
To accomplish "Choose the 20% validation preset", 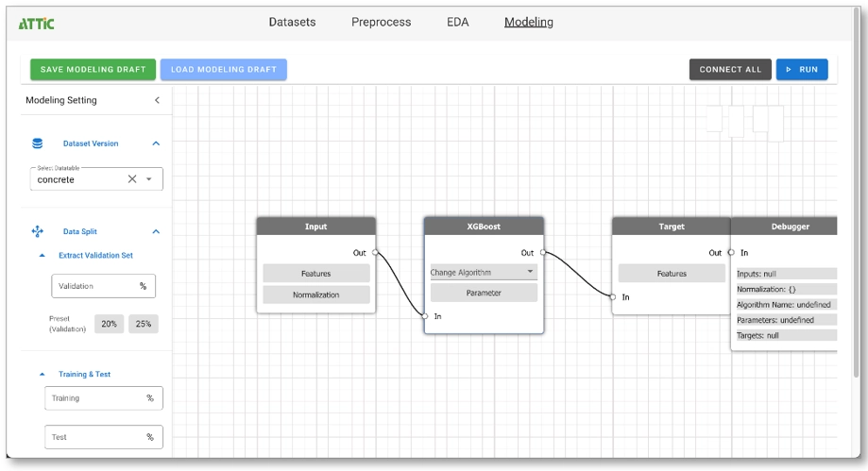I will tap(109, 324).
